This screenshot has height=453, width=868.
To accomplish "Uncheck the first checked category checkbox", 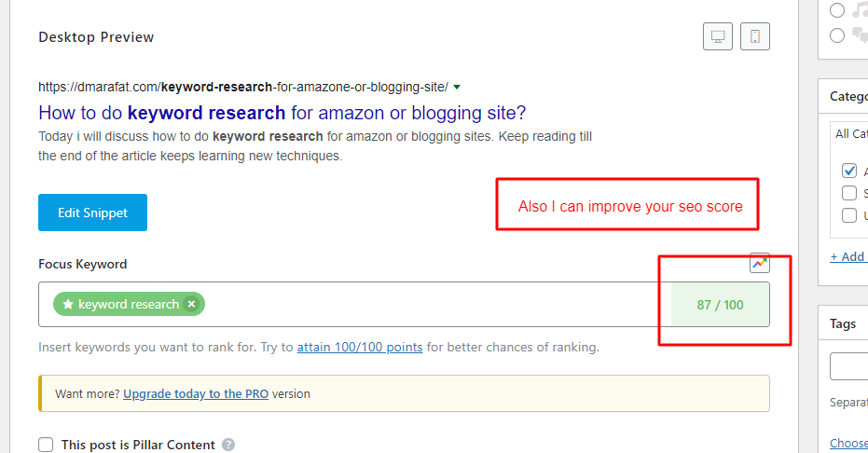I will (849, 171).
